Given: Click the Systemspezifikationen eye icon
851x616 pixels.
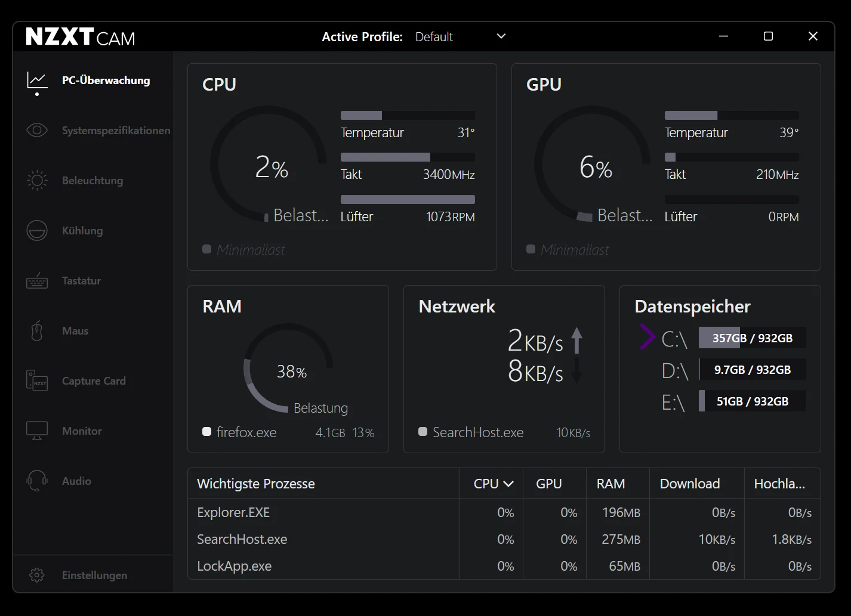Looking at the screenshot, I should click(x=37, y=130).
